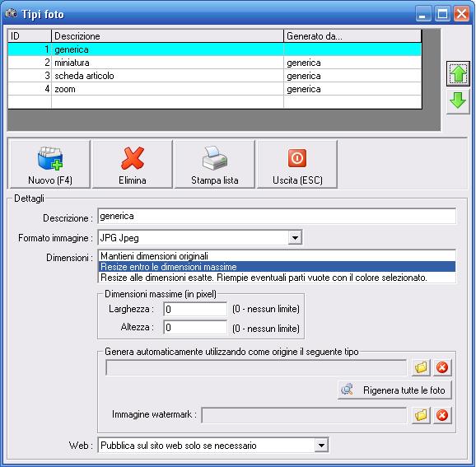476x467 pixels.
Task: Select the 'scheda articolo' row
Action: click(215, 76)
